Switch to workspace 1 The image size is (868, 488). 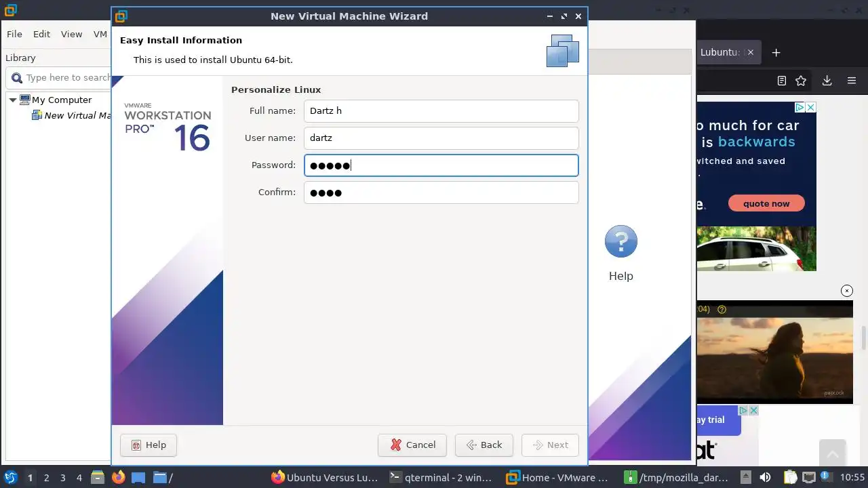(30, 478)
